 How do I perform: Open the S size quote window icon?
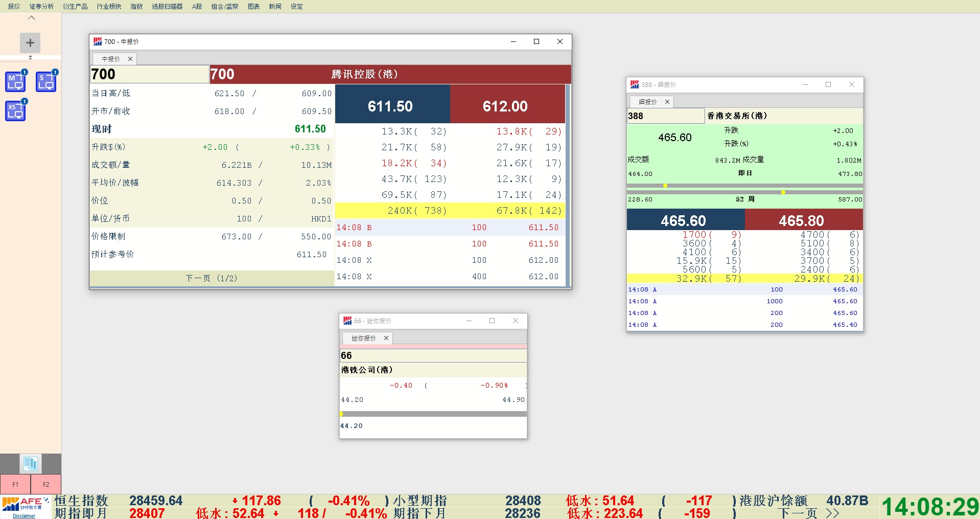click(46, 82)
